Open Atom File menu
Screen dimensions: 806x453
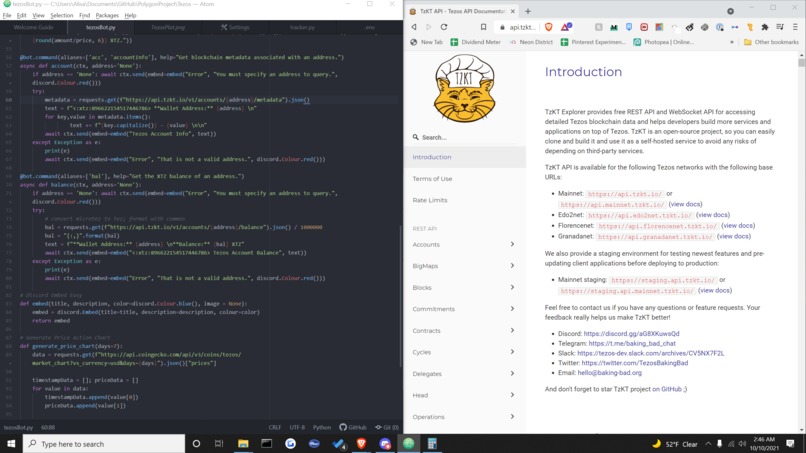point(7,15)
